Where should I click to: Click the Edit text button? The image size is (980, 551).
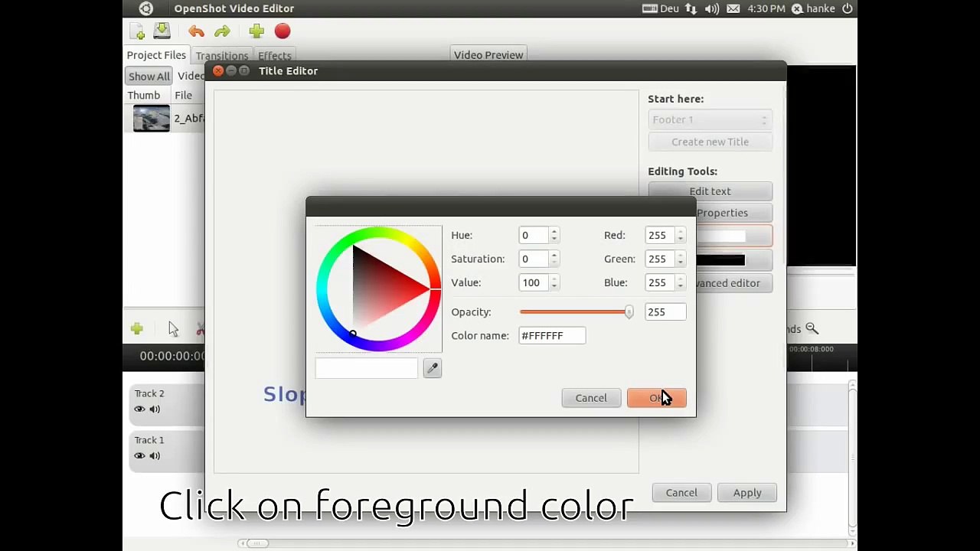710,191
